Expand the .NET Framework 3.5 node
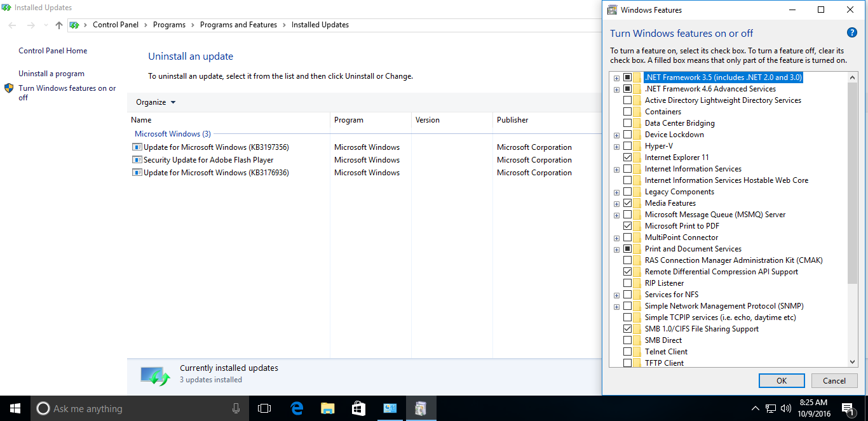 tap(616, 77)
